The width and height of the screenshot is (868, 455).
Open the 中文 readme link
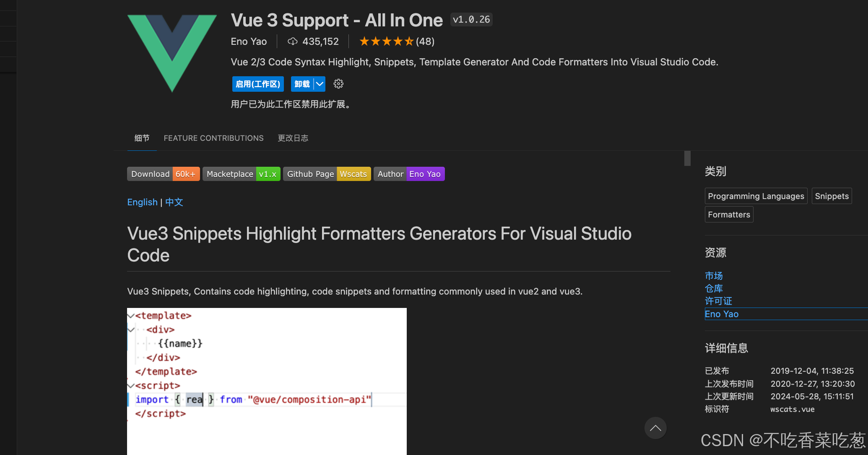point(174,202)
